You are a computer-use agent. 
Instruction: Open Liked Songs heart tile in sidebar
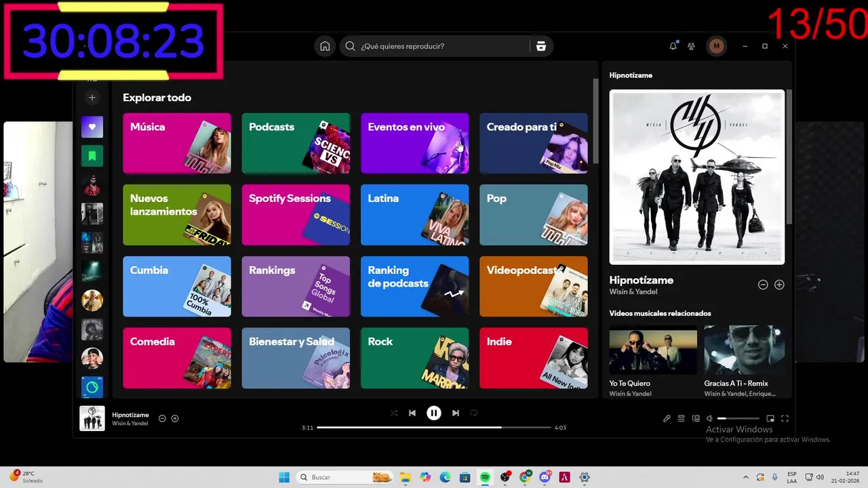92,127
